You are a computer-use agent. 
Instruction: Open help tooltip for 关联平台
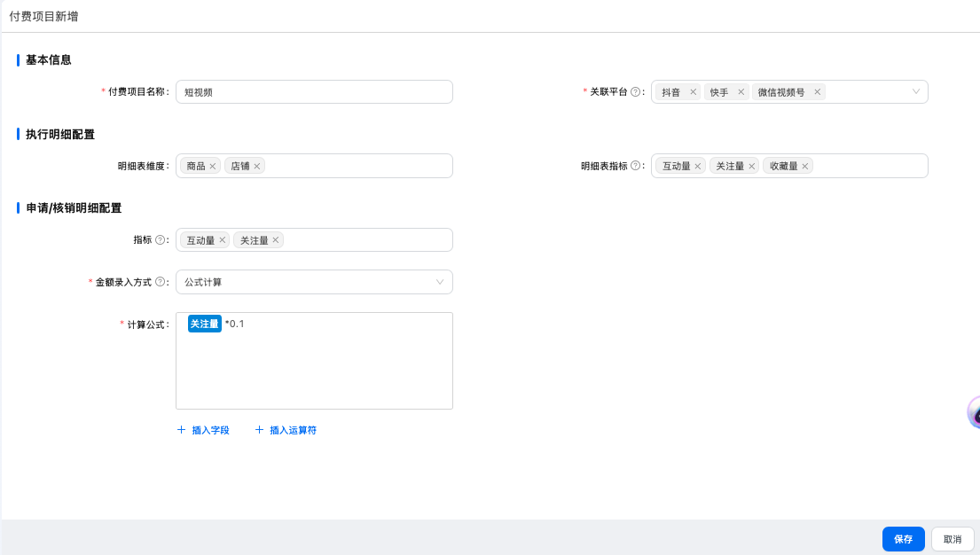(x=636, y=92)
